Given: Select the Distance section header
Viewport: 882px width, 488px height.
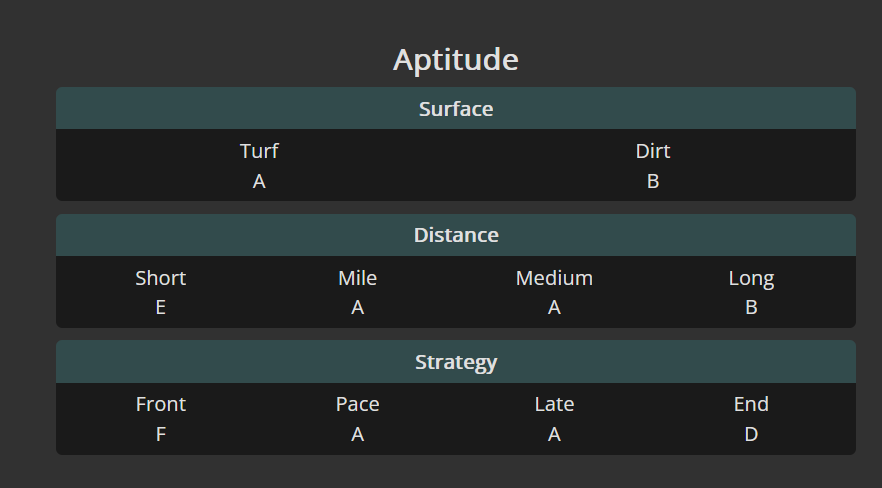Looking at the screenshot, I should [456, 235].
